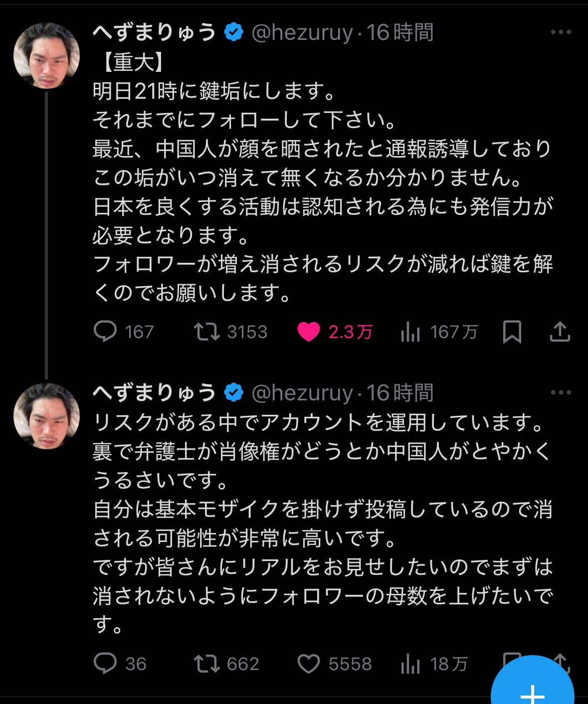This screenshot has height=704, width=588.
Task: Tap the verified badge on first post
Action: click(233, 33)
